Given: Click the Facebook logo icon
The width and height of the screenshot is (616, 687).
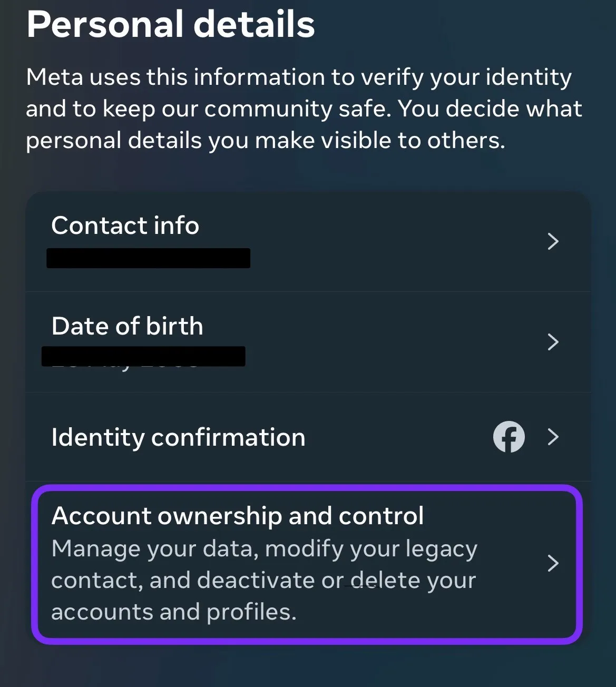Looking at the screenshot, I should tap(509, 437).
